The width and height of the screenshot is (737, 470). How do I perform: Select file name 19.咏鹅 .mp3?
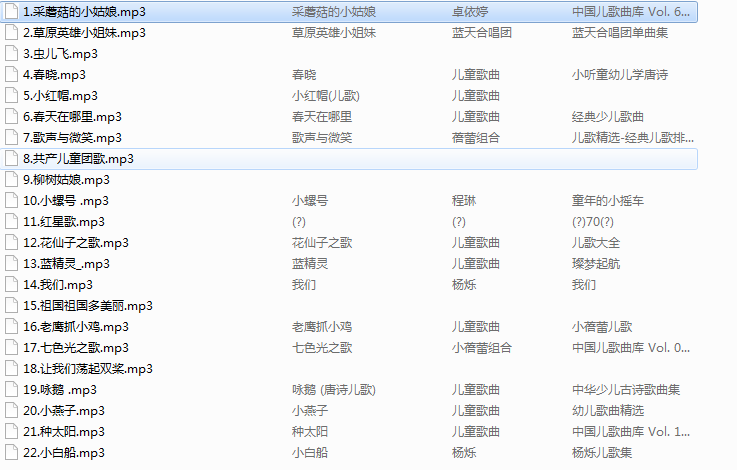(x=60, y=390)
